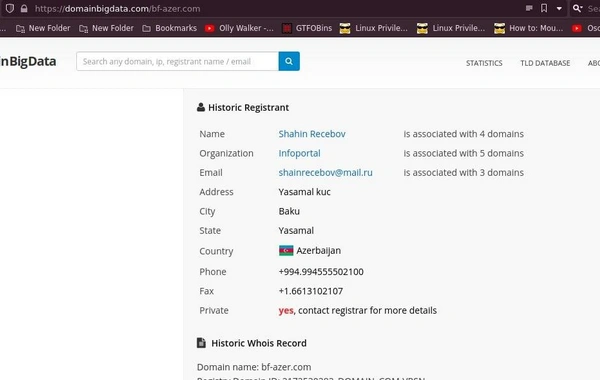
Task: Click the shield tracking protection icon
Action: (x=10, y=8)
